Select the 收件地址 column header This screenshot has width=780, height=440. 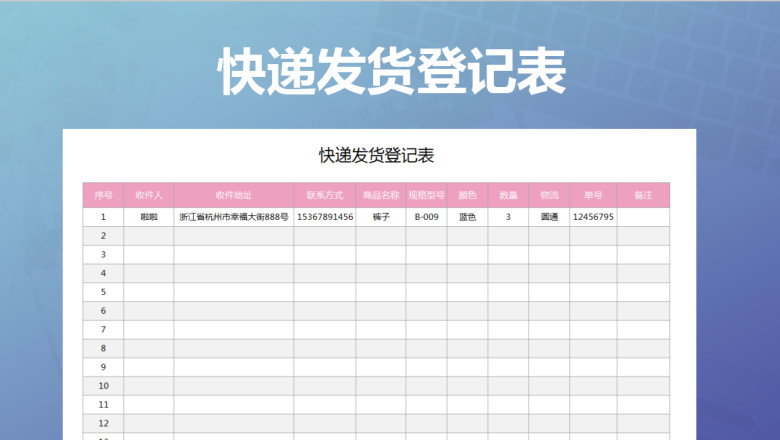click(234, 195)
